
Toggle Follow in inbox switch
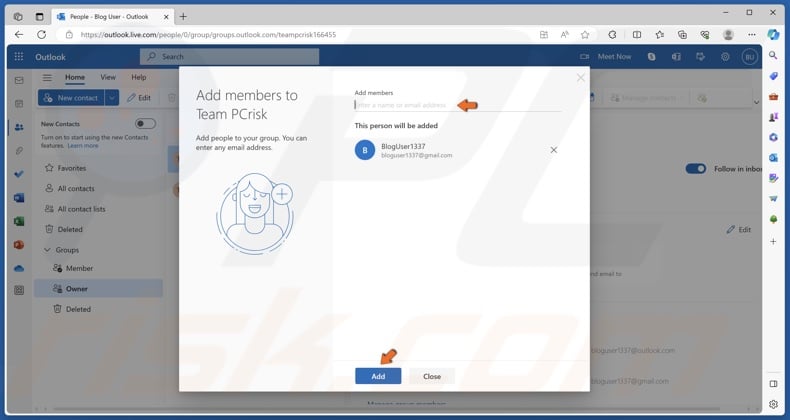[x=695, y=169]
